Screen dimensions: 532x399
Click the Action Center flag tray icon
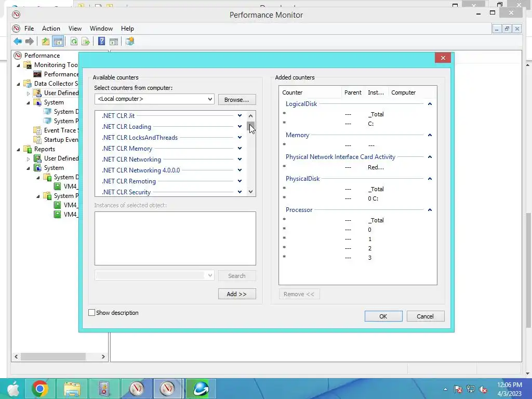pyautogui.click(x=458, y=389)
